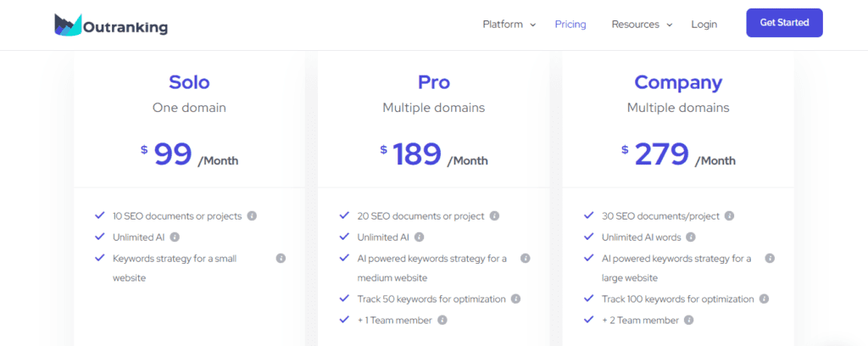This screenshot has width=868, height=346.
Task: Open info for medium website keywords strategy
Action: tap(526, 258)
